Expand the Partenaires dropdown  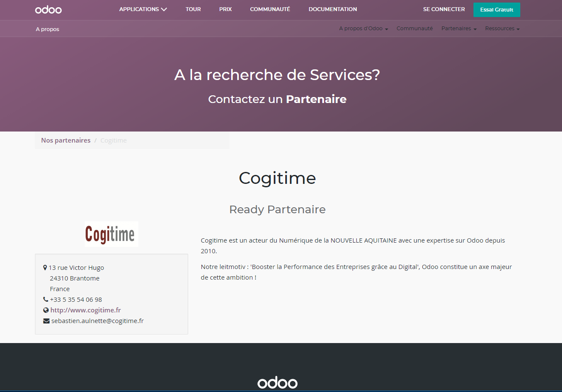coord(459,29)
